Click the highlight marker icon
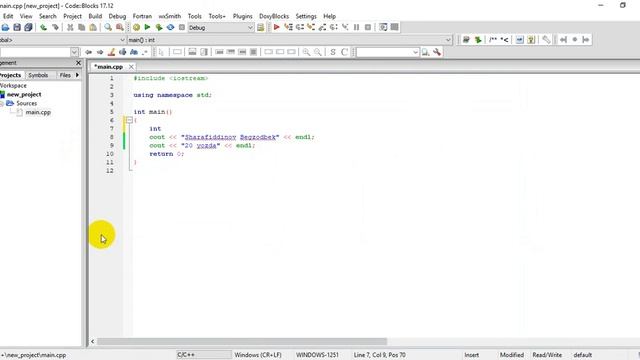The image size is (640, 360). [x=111, y=52]
